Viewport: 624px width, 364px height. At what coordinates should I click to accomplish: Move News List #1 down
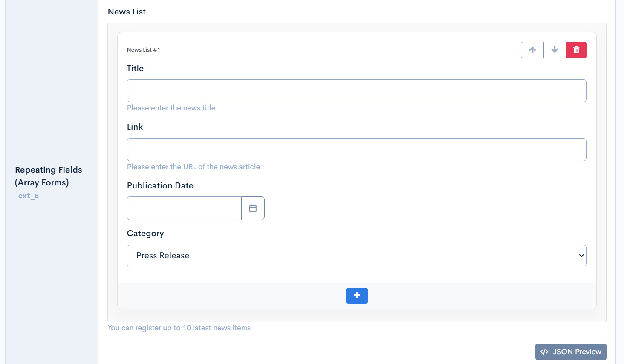(x=555, y=50)
